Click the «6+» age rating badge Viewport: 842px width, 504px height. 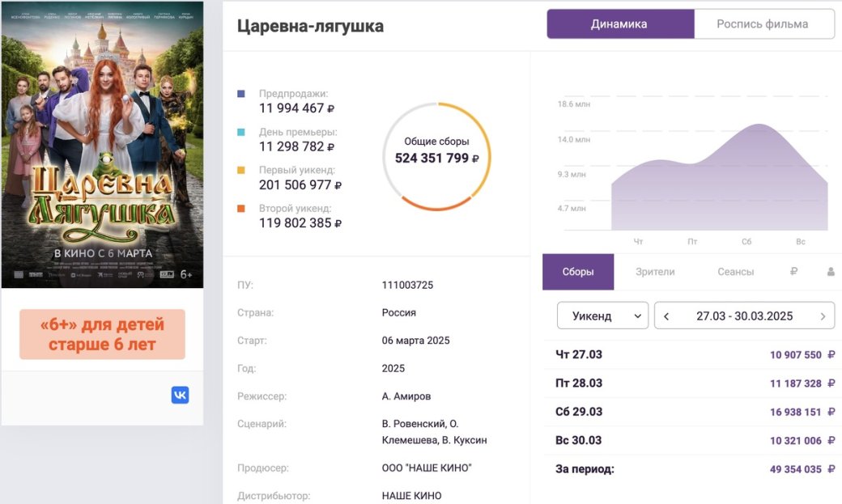[x=102, y=334]
